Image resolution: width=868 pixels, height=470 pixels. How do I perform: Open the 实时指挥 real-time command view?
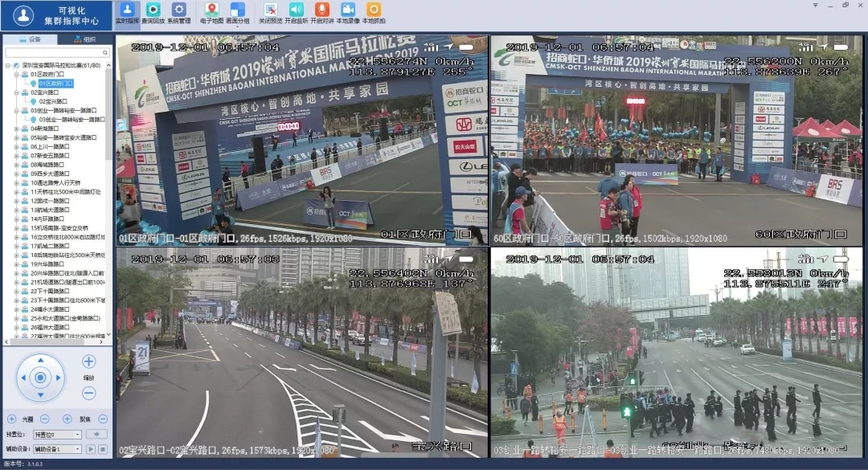(127, 14)
